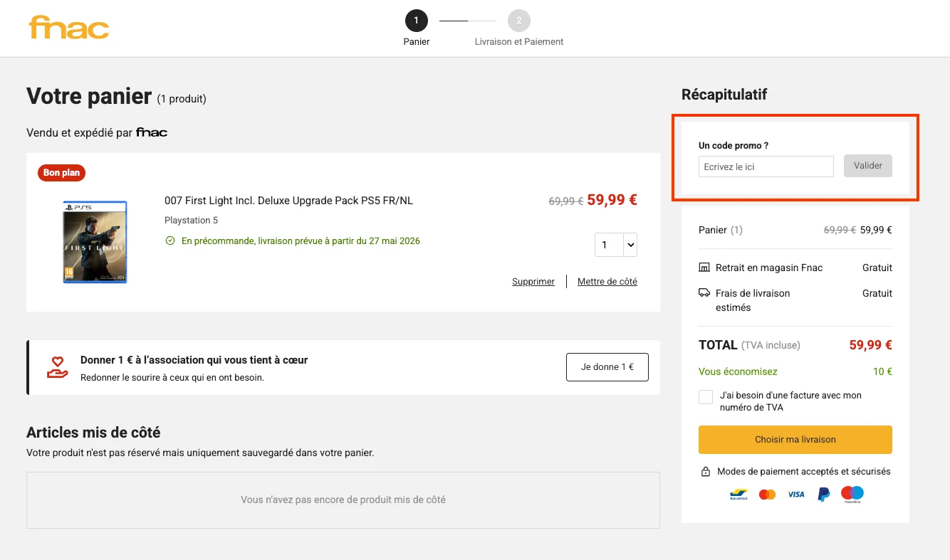Viewport: 950px width, 560px height.
Task: Click 'Donner 1 € à l'association' heading
Action: click(194, 360)
